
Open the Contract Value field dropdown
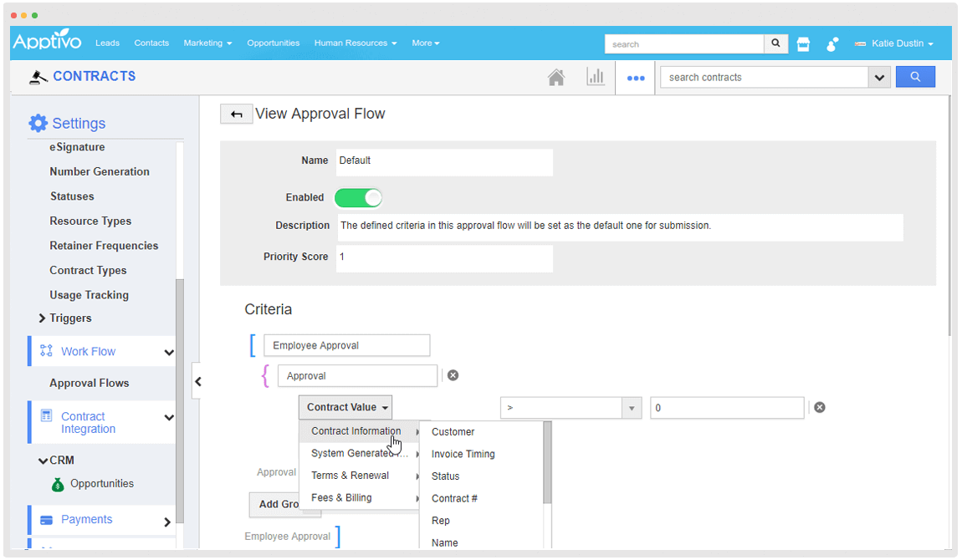click(345, 408)
